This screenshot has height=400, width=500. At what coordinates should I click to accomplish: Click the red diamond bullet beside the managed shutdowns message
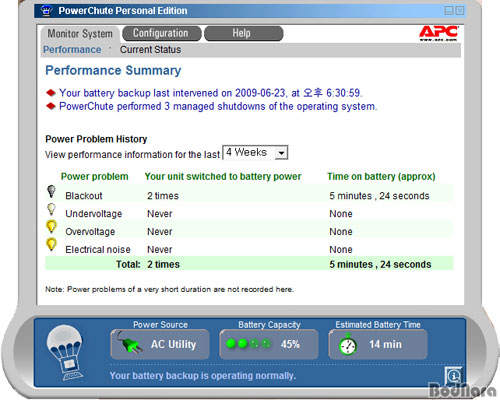(x=51, y=106)
